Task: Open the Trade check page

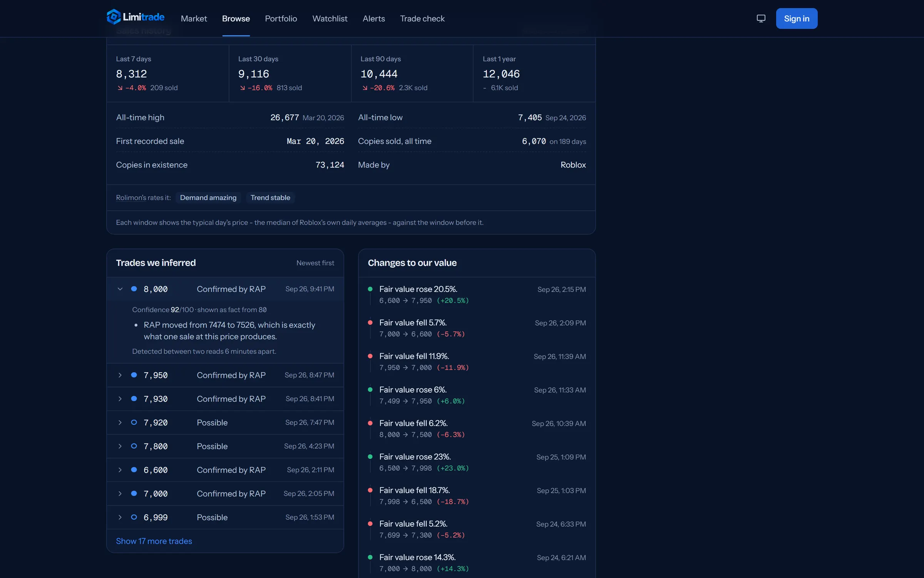Action: coord(422,18)
